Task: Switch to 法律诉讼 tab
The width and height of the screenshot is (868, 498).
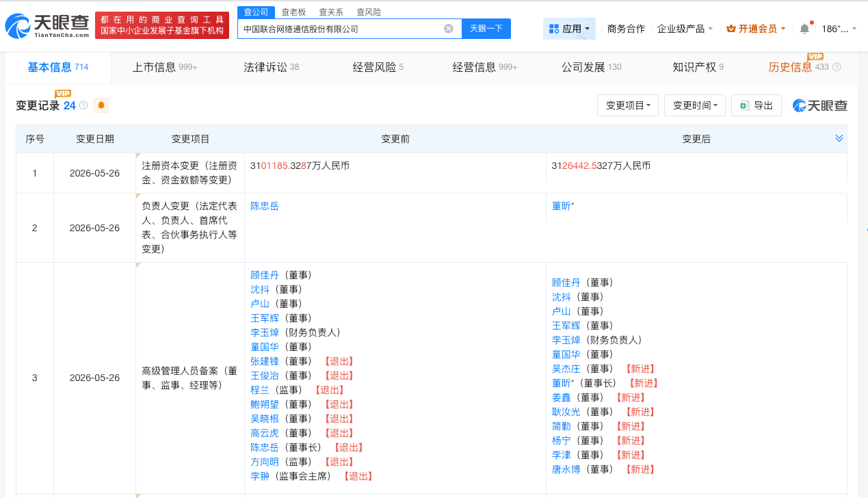Action: (271, 67)
